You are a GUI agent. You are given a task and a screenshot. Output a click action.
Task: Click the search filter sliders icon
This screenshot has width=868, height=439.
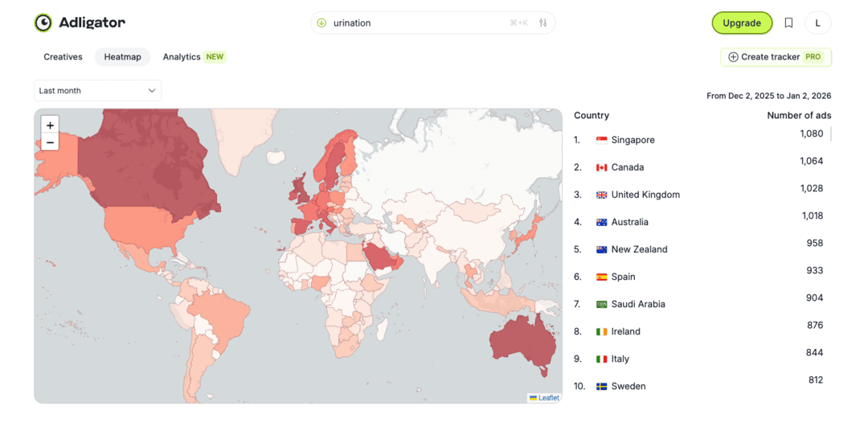click(x=543, y=23)
